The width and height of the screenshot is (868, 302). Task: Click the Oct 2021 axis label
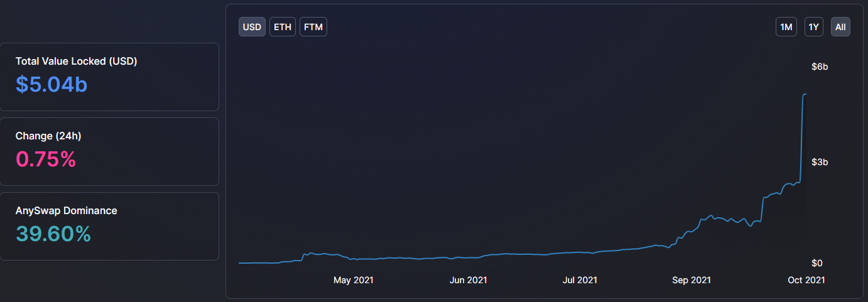click(806, 280)
